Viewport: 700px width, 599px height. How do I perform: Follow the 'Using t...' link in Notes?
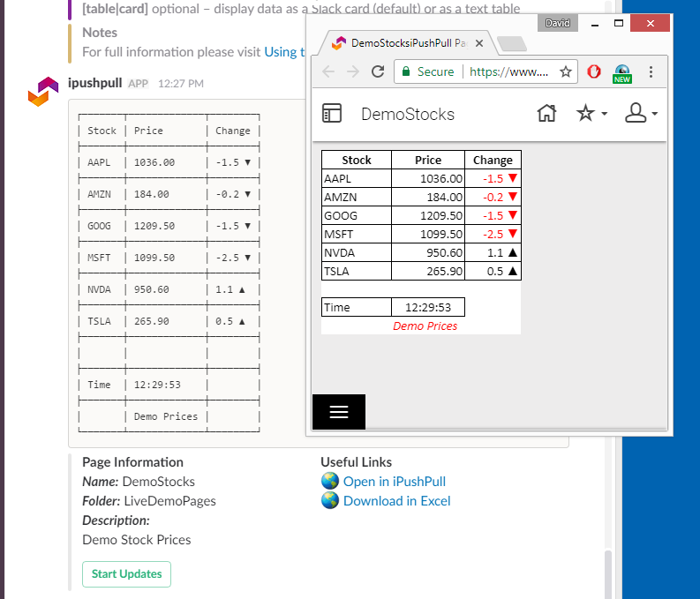click(x=284, y=52)
